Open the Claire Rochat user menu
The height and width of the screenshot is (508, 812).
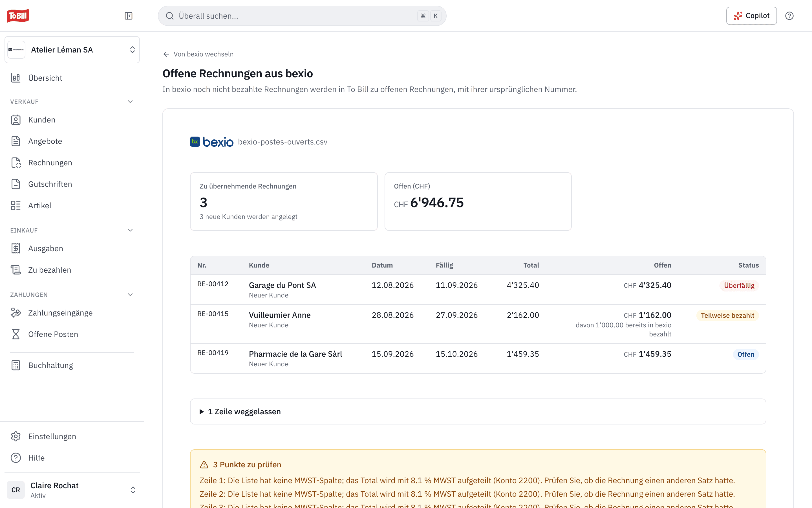coord(72,490)
